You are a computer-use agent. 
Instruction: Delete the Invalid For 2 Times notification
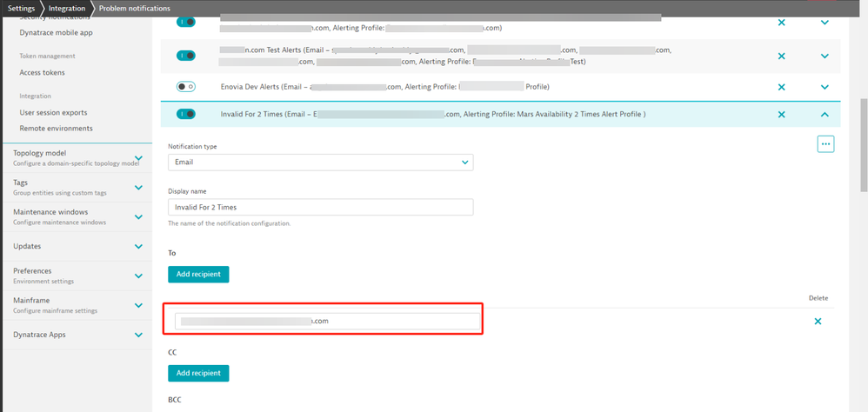[781, 115]
